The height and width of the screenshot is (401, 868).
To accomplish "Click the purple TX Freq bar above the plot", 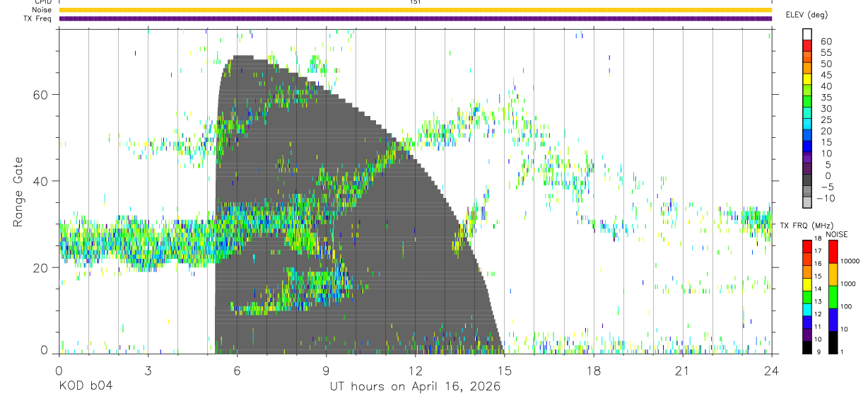I will click(x=415, y=18).
